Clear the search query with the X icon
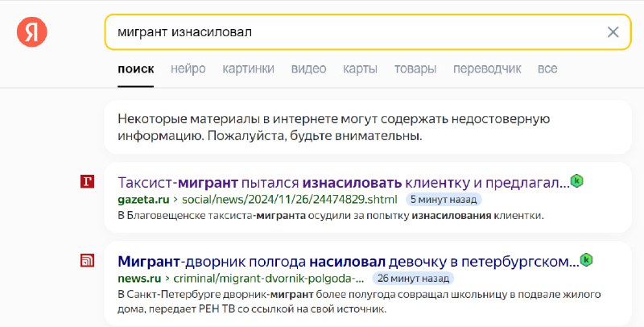The width and height of the screenshot is (644, 327). point(613,32)
